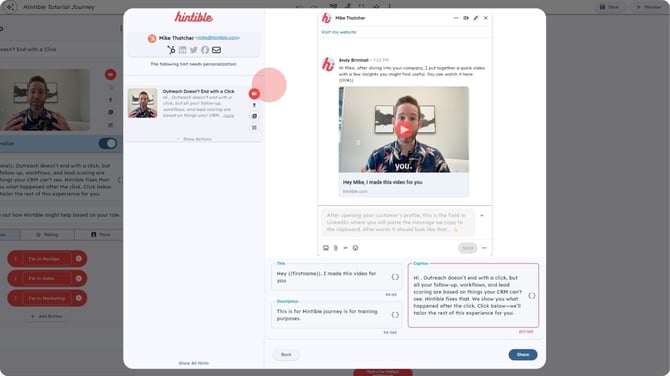This screenshot has width=670, height=376.
Task: Open Mike Thatcher's LinkedIn profile icon
Action: (x=182, y=50)
